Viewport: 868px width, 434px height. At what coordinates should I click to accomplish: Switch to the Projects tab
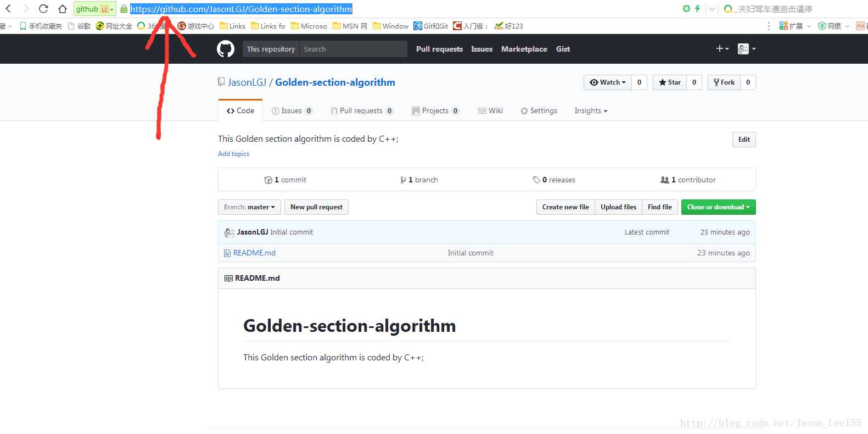coord(435,110)
